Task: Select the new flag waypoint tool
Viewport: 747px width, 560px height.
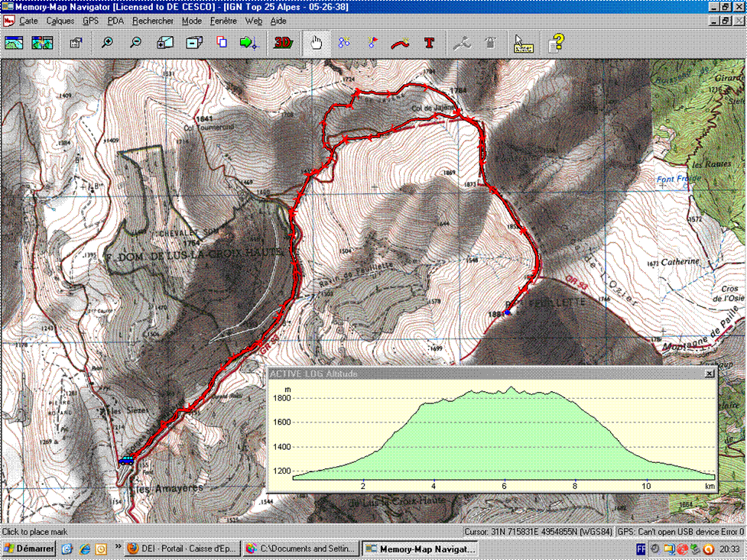Action: [x=372, y=43]
